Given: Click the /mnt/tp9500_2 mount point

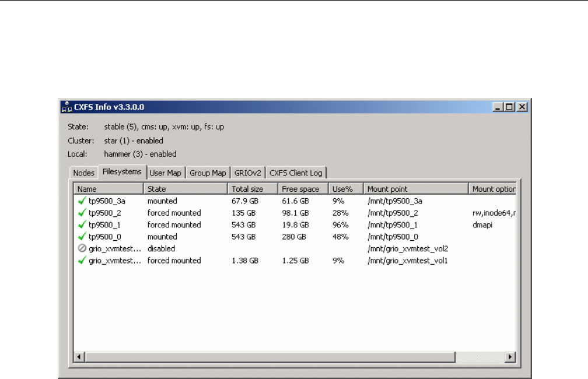Looking at the screenshot, I should pos(393,213).
